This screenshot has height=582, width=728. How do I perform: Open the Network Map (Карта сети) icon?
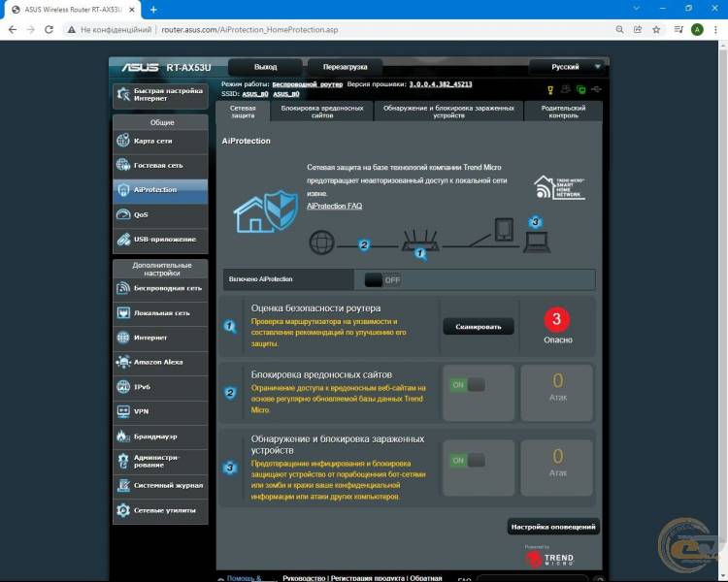(x=123, y=140)
